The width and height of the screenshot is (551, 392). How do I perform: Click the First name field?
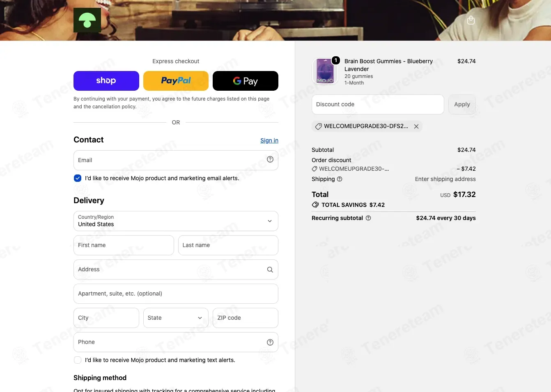click(124, 245)
